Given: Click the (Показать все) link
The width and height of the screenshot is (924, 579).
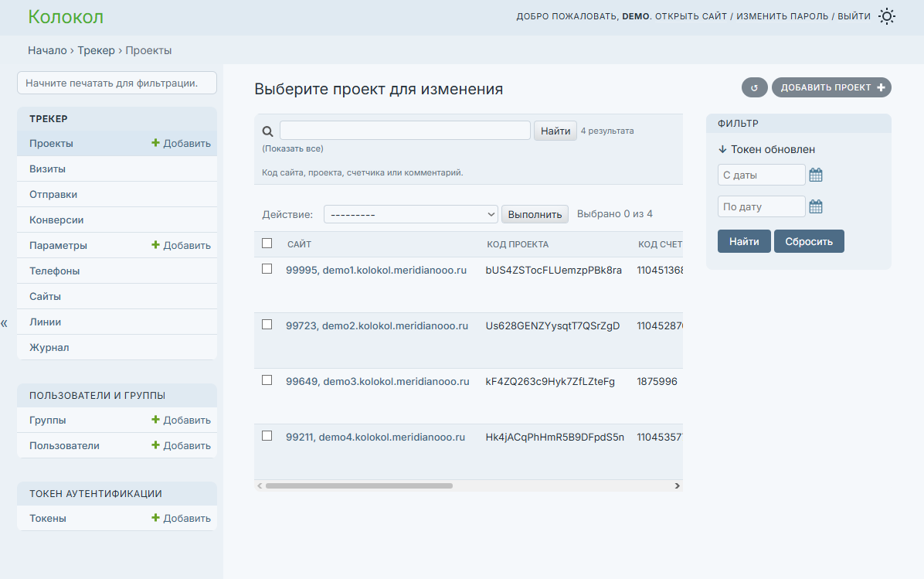Looking at the screenshot, I should [x=293, y=148].
